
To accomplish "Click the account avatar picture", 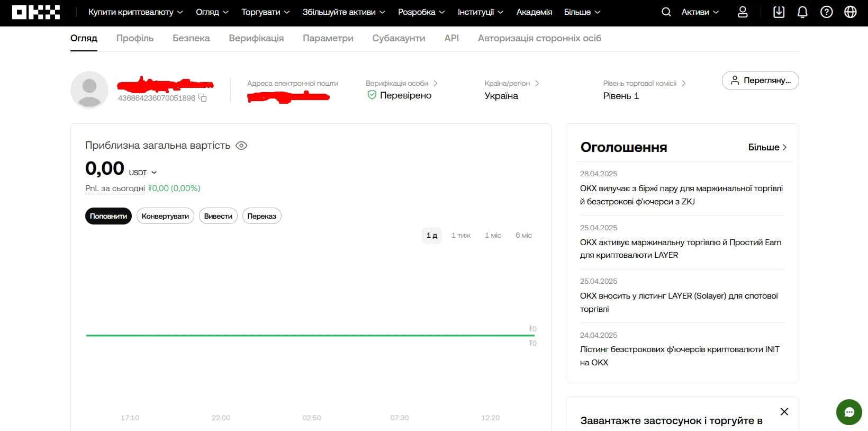I will click(89, 90).
